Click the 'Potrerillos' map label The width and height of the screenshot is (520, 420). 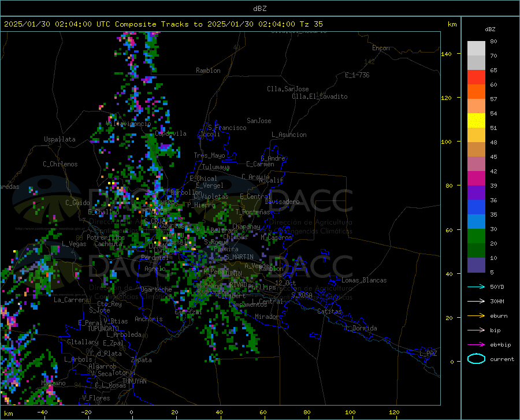pyautogui.click(x=106, y=237)
